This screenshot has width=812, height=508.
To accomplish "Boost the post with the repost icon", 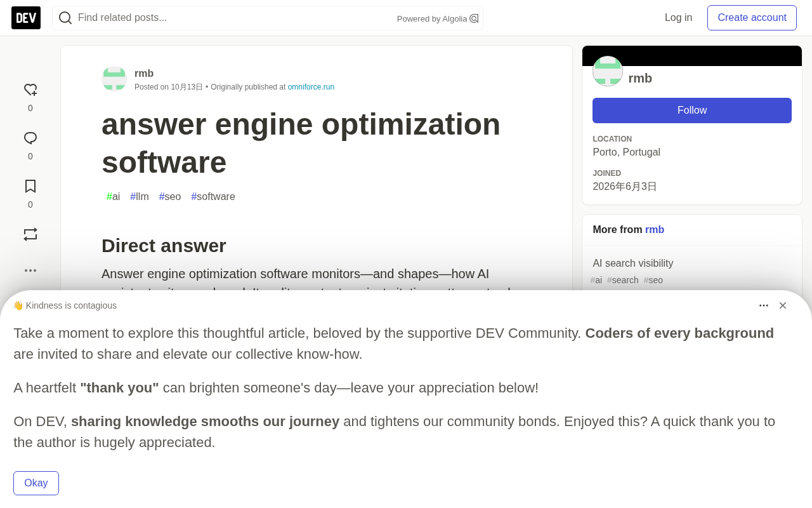I will [x=30, y=234].
